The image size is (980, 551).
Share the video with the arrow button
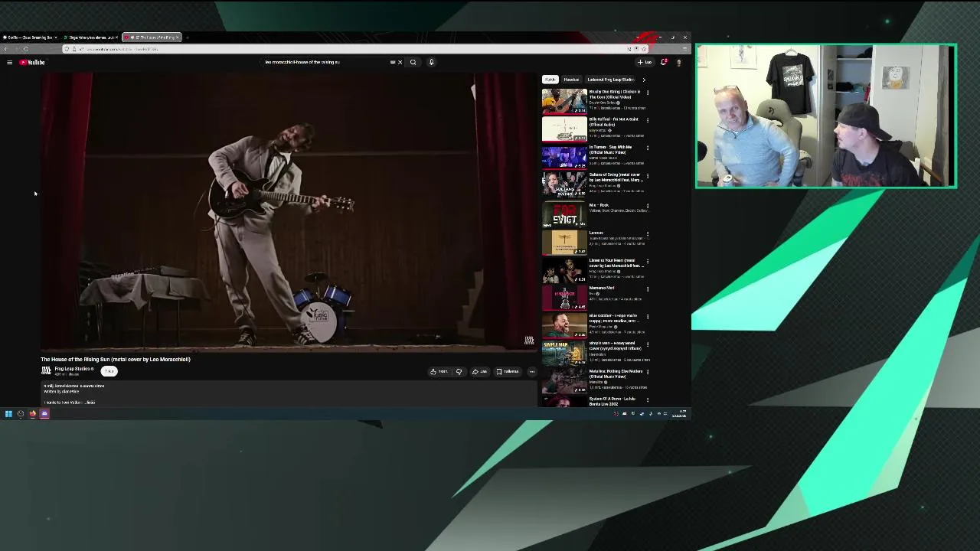(479, 372)
